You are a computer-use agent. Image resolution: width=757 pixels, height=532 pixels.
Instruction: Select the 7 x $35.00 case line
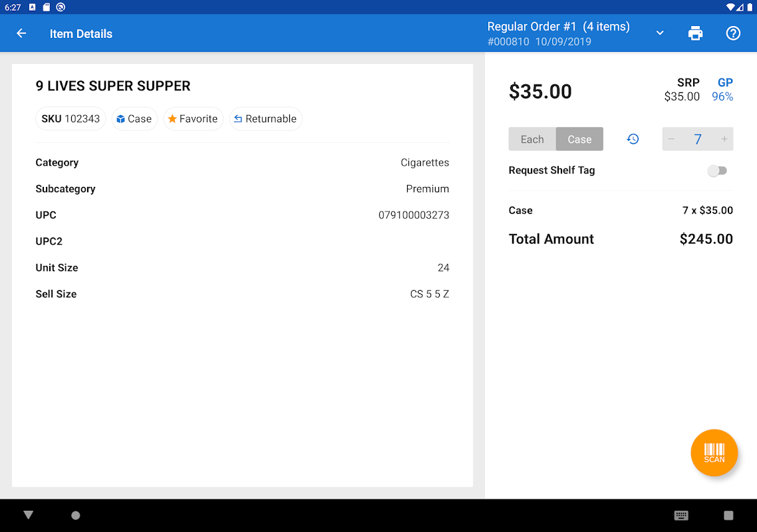point(707,211)
